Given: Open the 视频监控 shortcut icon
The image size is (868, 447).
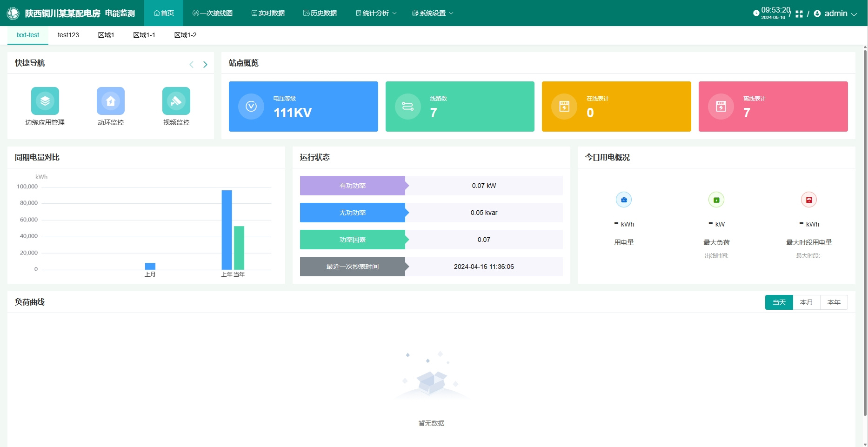Looking at the screenshot, I should point(176,101).
